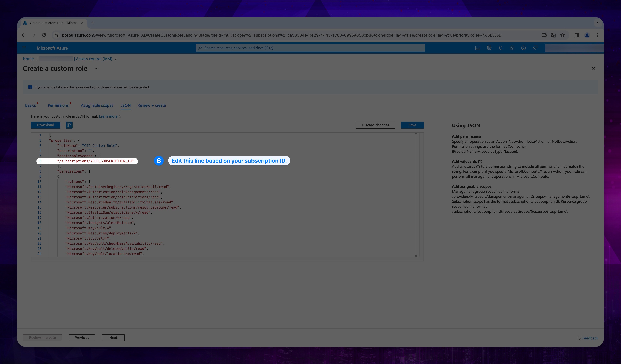Click the bottom Review + create button

42,337
